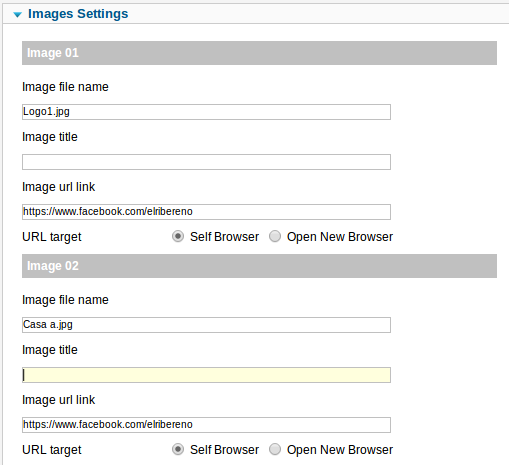Click the Image 02 section header
This screenshot has height=465, width=509.
click(x=259, y=266)
